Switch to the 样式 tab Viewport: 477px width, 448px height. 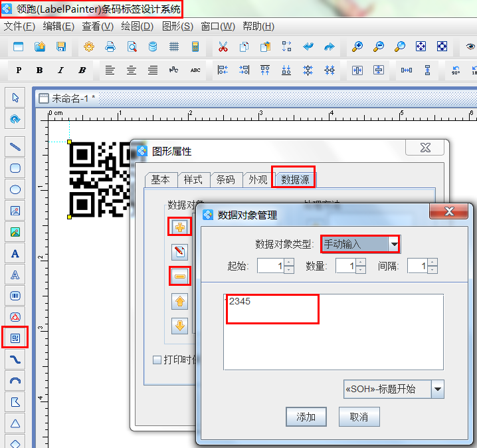tap(193, 180)
